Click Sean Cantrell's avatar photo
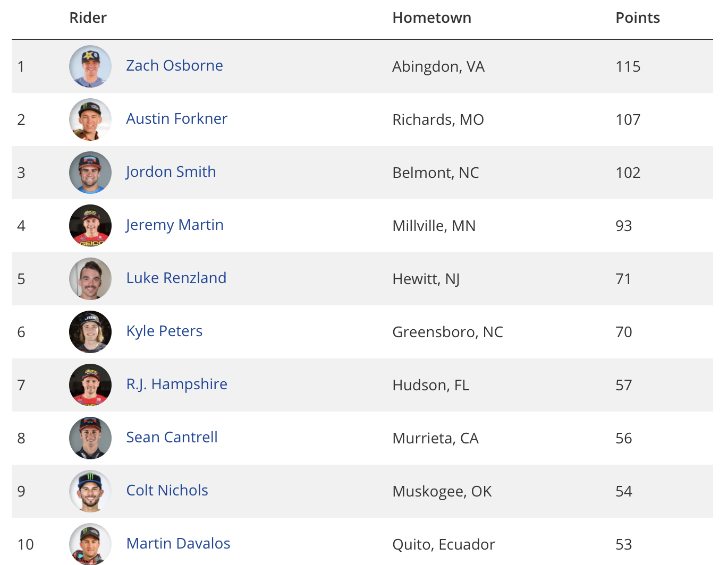 (x=90, y=438)
